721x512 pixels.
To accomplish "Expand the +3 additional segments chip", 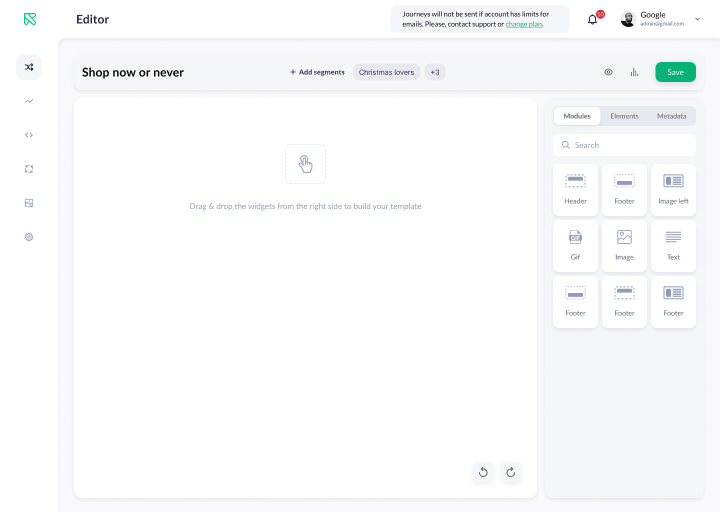I will click(435, 72).
